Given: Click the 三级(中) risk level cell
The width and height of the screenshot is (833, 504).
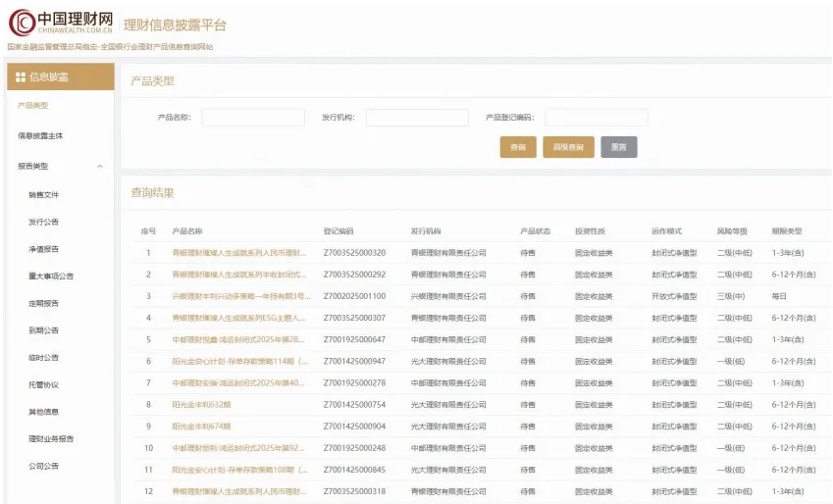Looking at the screenshot, I should click(731, 296).
